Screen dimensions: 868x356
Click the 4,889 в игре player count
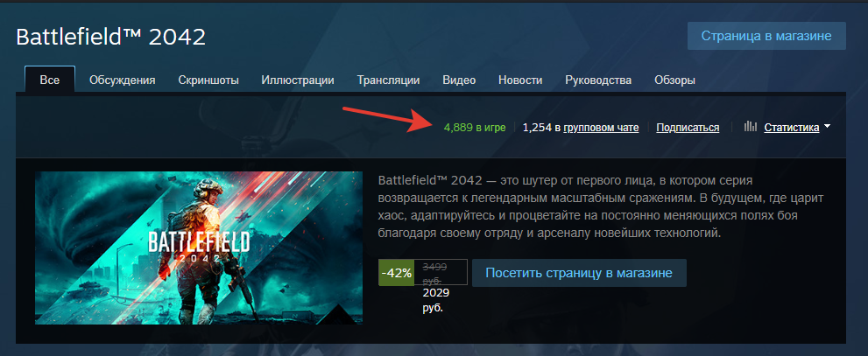475,128
